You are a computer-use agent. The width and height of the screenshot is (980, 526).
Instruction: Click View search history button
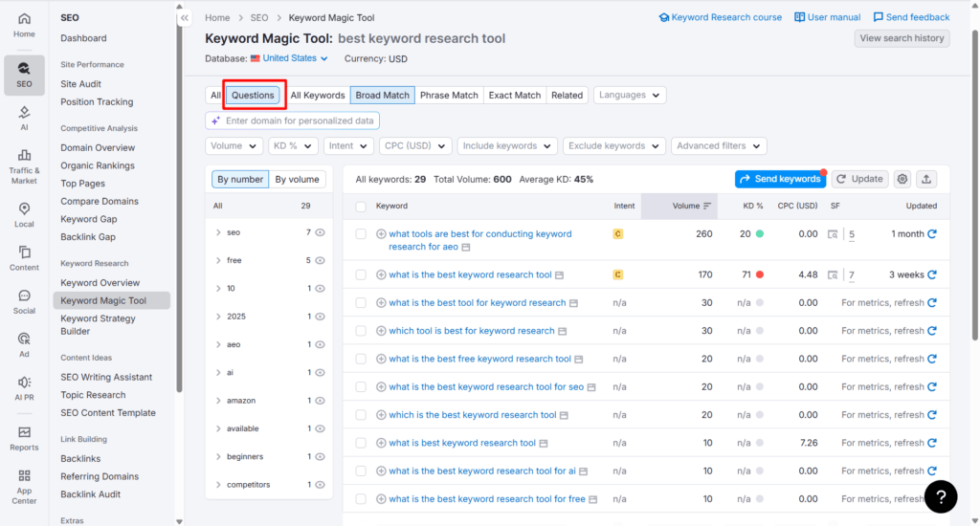click(902, 38)
